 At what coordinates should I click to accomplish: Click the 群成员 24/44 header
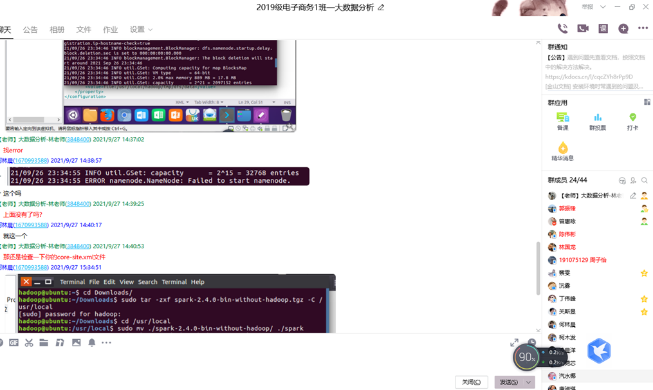pyautogui.click(x=567, y=180)
